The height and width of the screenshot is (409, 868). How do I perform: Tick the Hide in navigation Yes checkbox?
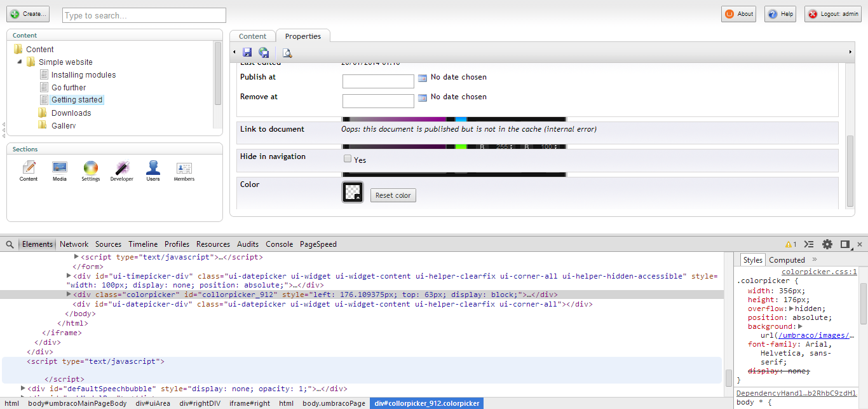(x=348, y=159)
